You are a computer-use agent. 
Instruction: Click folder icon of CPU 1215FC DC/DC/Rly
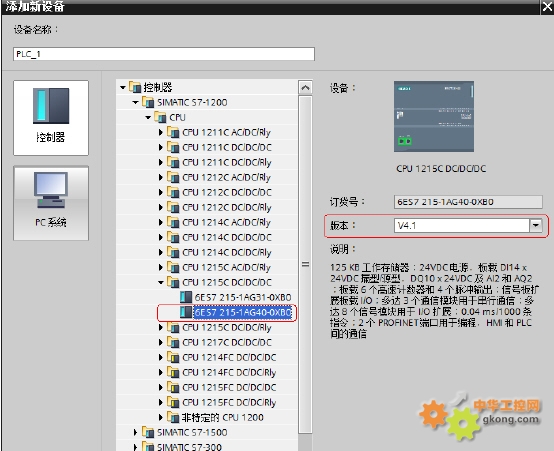pos(173,402)
